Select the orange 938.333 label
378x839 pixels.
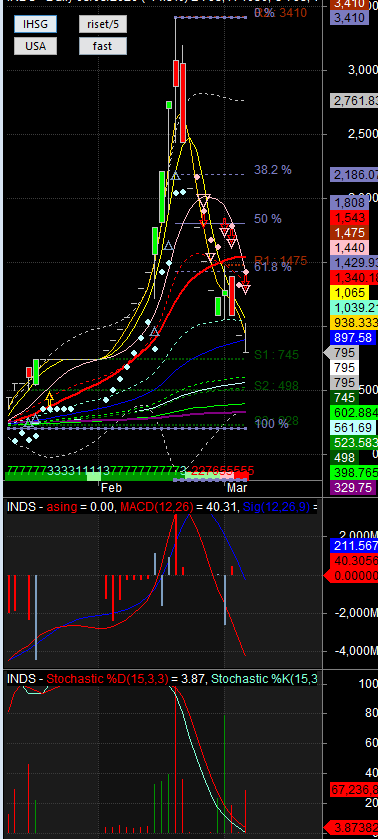tap(354, 323)
